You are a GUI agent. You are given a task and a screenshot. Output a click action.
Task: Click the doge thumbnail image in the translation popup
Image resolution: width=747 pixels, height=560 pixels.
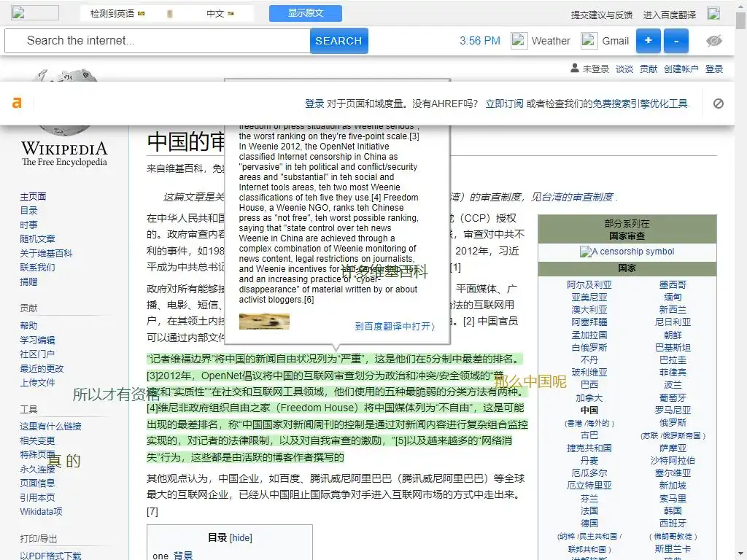pyautogui.click(x=264, y=322)
